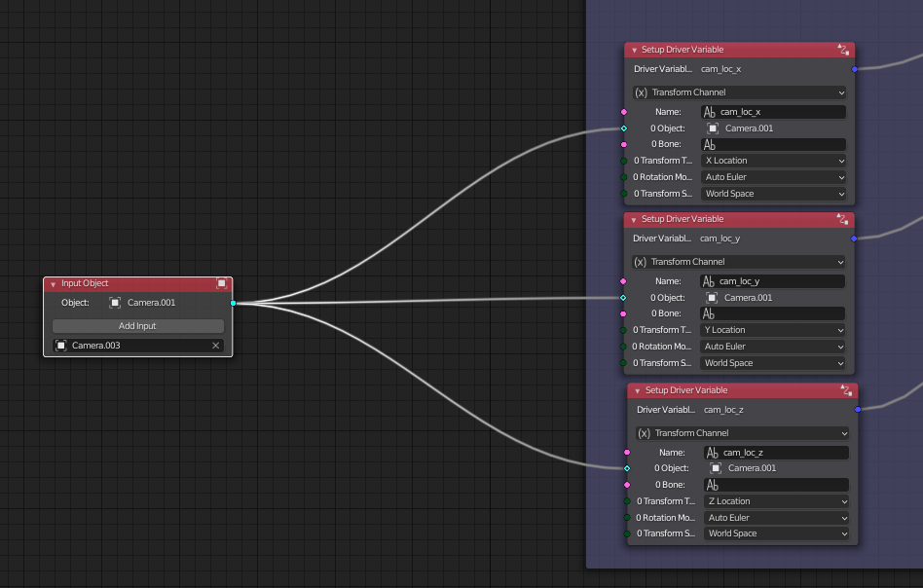
Task: Click the header icon of cam_loc_y node
Action: tap(843, 220)
